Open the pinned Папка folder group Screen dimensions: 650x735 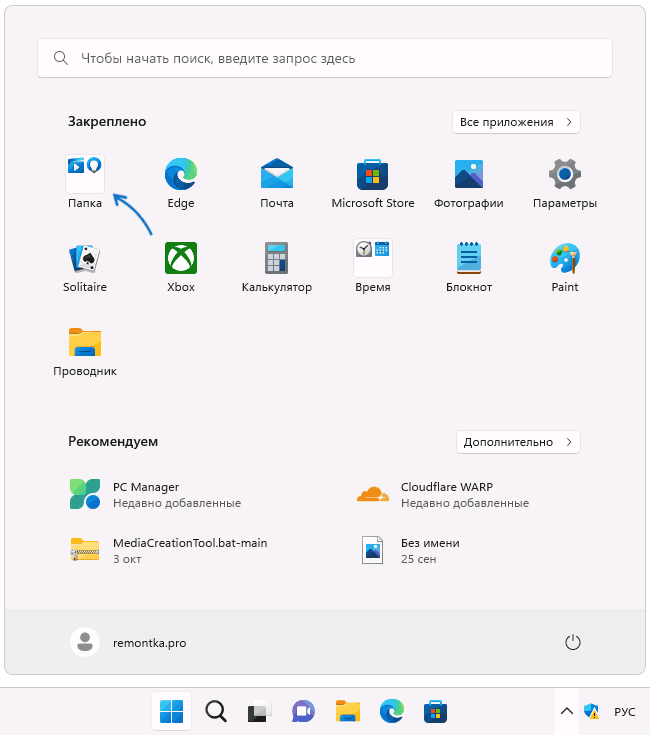coord(85,182)
